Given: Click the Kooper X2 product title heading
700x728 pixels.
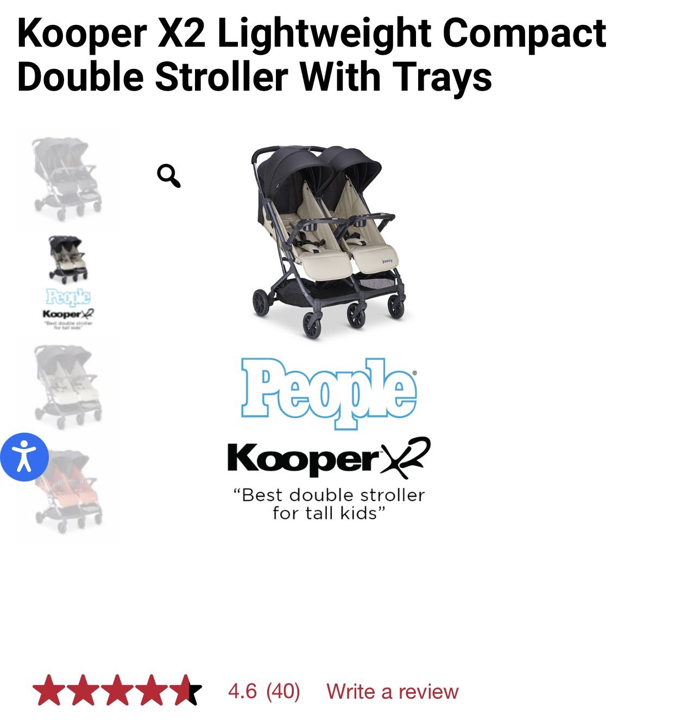Looking at the screenshot, I should tap(311, 54).
